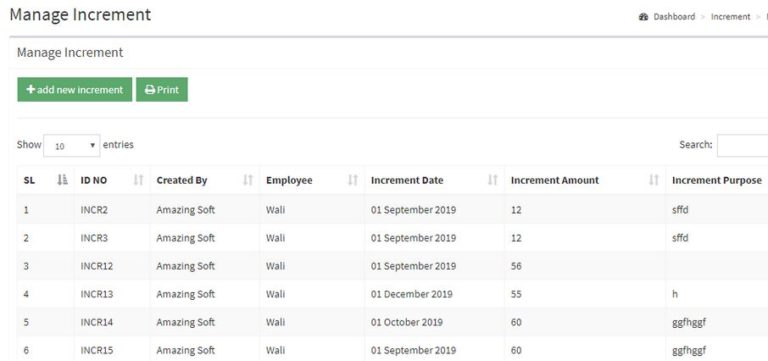Sort by Increment Date column icon

click(493, 180)
